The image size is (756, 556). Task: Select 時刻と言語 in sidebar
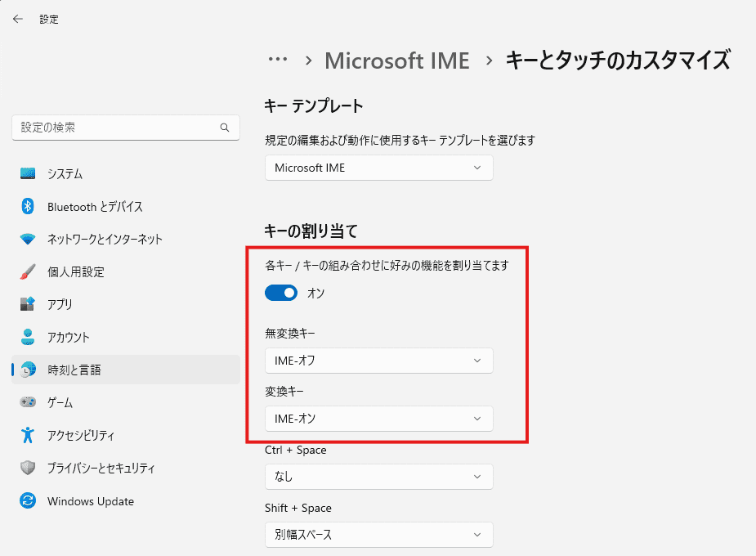tap(126, 370)
